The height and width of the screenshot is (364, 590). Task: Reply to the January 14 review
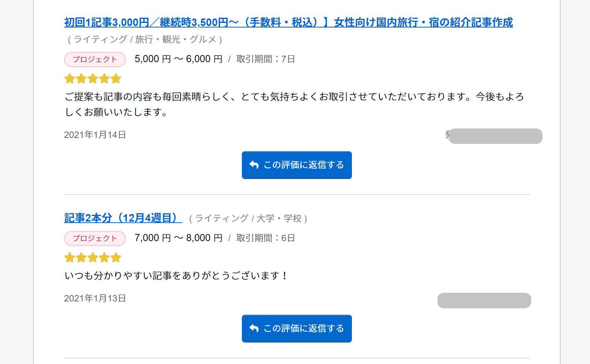pyautogui.click(x=297, y=165)
